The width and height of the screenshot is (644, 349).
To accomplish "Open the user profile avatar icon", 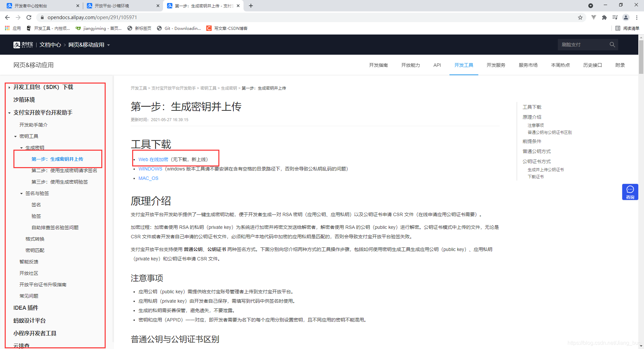I will pos(626,17).
